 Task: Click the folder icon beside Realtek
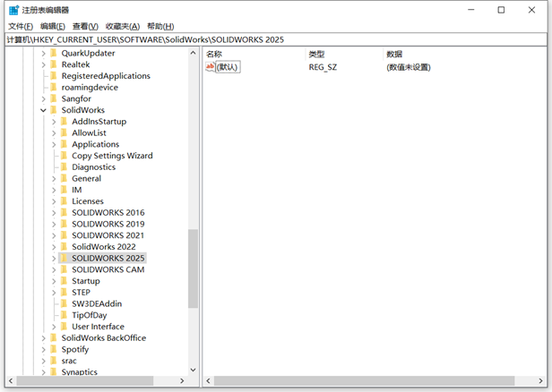click(53, 64)
